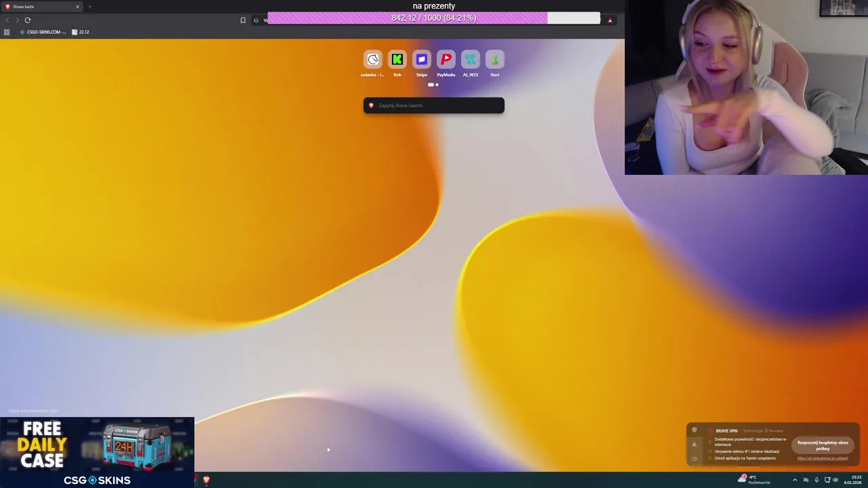
Task: Click the Brave Rewards triangle icon
Action: coord(610,20)
